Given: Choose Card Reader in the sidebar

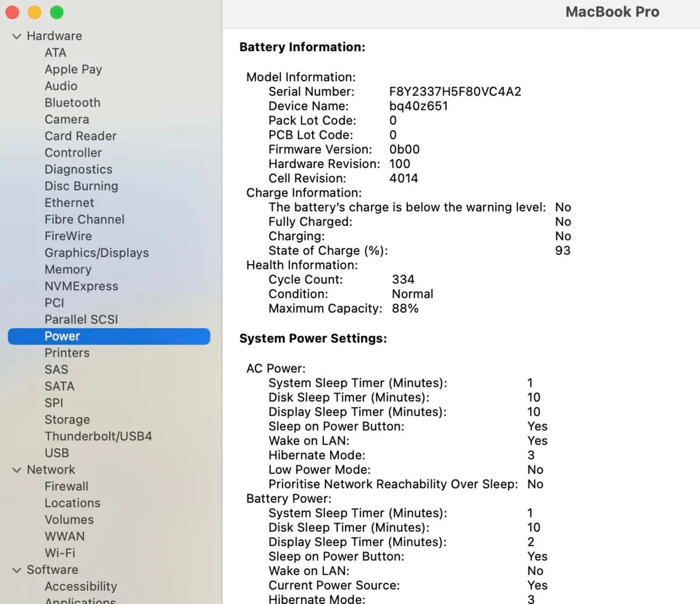Looking at the screenshot, I should [80, 136].
